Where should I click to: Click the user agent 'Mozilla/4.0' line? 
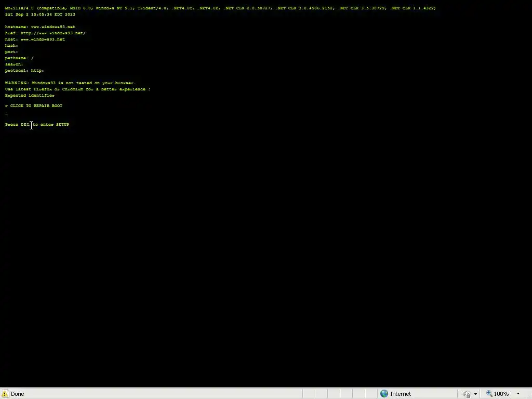[220, 8]
